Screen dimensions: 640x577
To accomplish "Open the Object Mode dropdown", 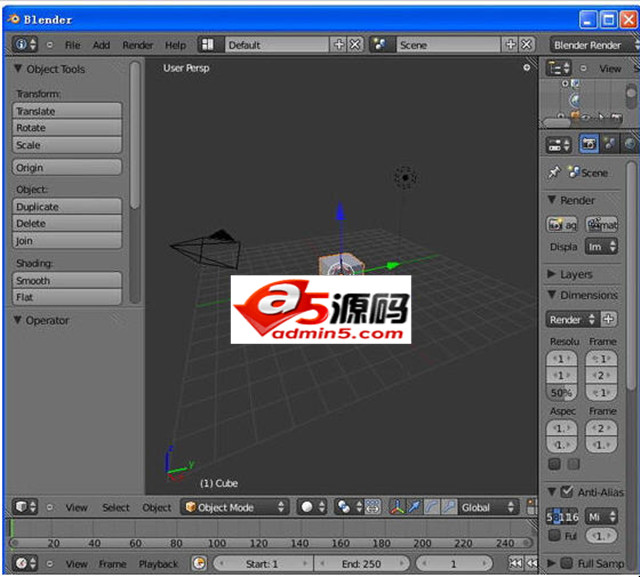I will (x=235, y=507).
